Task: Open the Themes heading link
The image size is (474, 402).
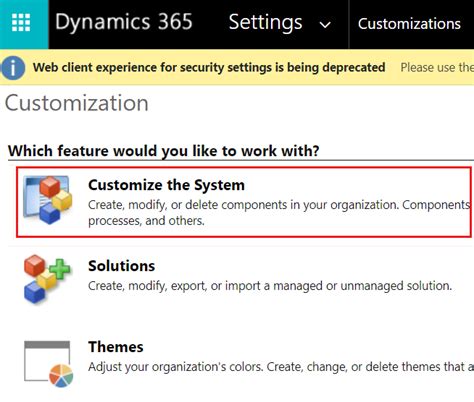Action: pos(116,347)
